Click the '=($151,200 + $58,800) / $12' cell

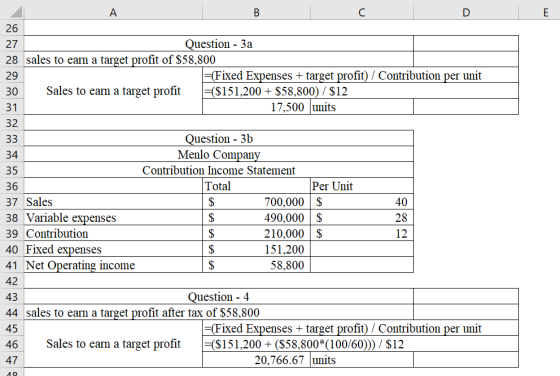360,91
